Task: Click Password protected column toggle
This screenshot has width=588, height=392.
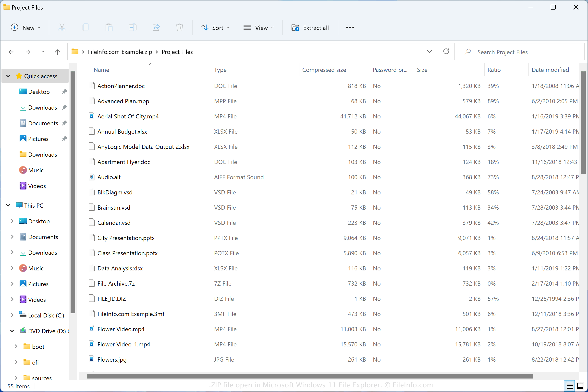Action: point(390,69)
